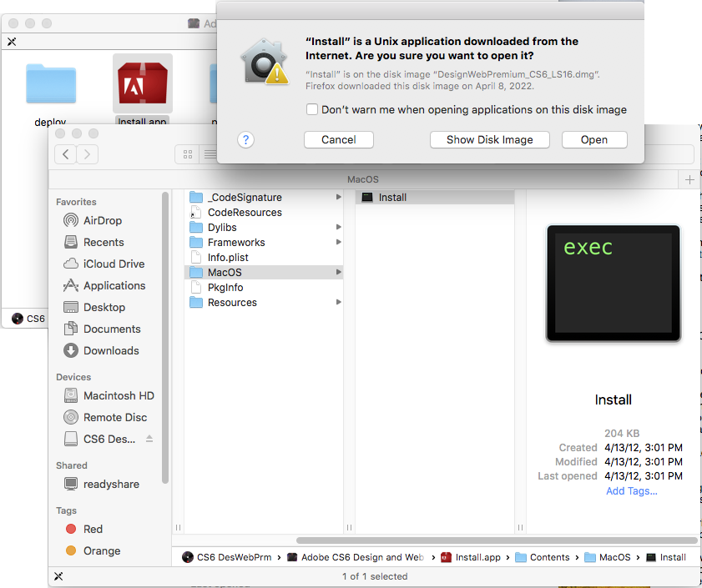Select the _CodeSignature folder

click(264, 198)
